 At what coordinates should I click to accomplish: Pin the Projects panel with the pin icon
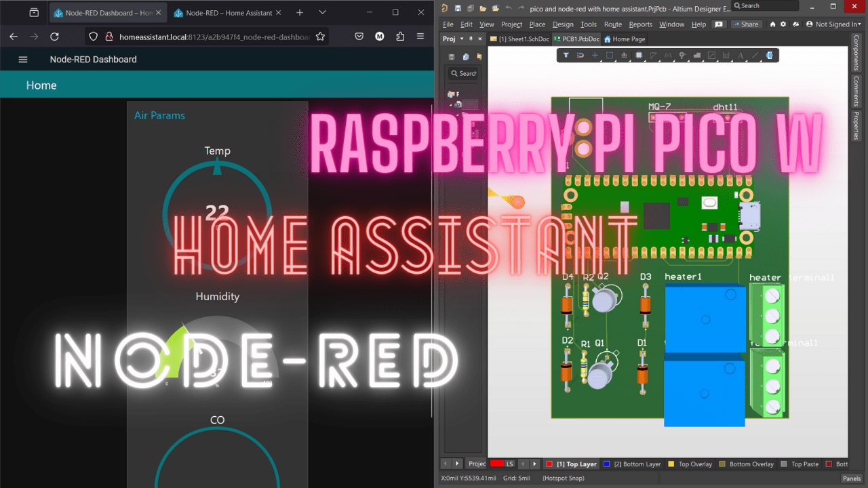[x=470, y=39]
